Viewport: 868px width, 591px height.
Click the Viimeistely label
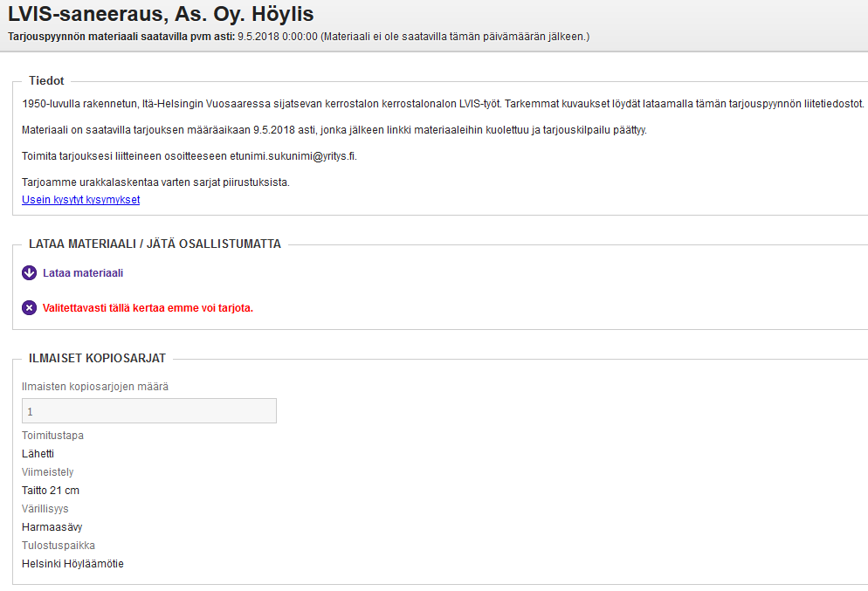pyautogui.click(x=48, y=472)
